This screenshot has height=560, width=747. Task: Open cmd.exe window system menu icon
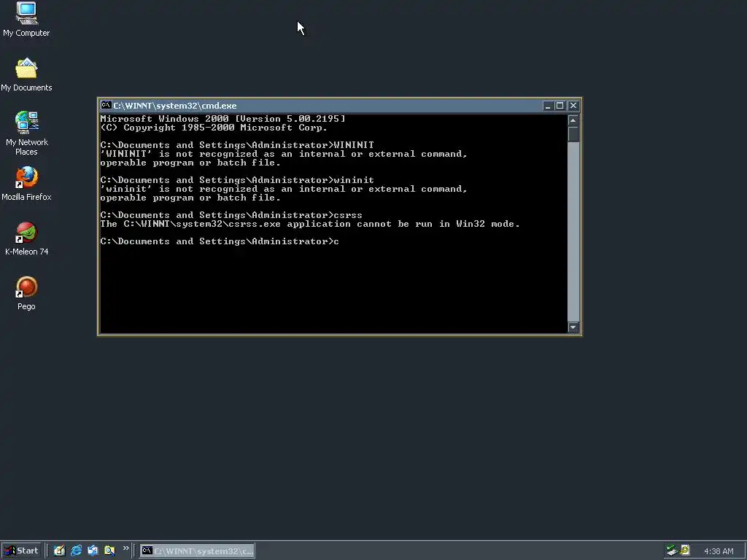click(x=106, y=105)
